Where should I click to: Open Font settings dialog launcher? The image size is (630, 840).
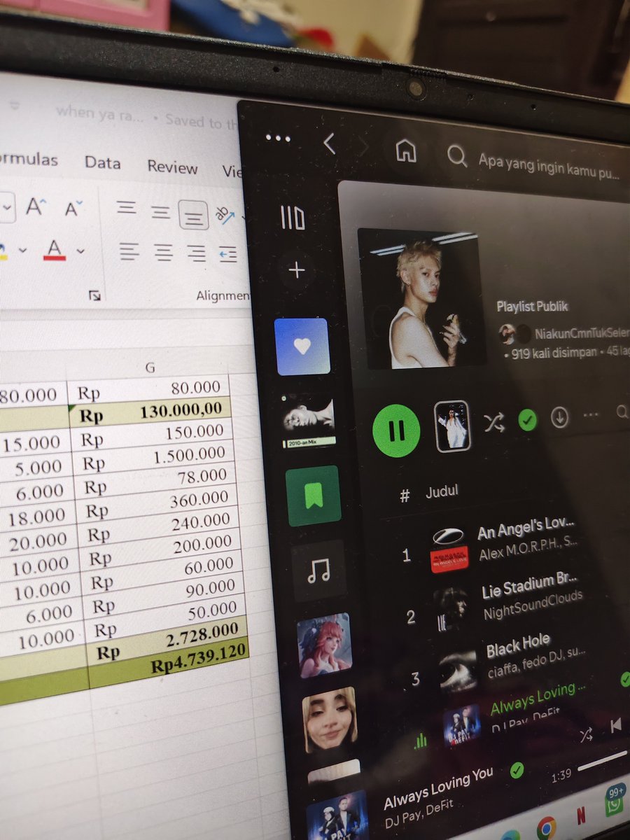coord(95,295)
